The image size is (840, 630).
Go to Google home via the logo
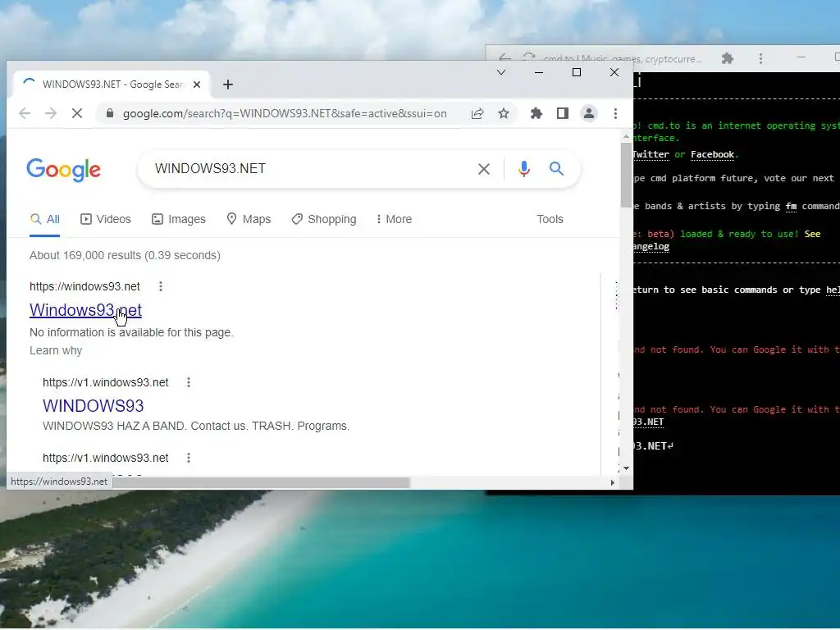click(64, 169)
